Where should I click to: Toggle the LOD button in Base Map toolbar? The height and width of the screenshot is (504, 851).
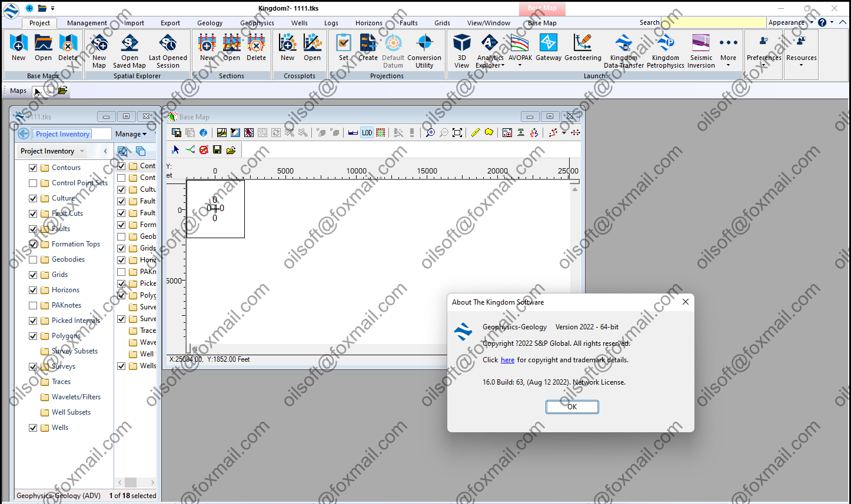(x=367, y=133)
